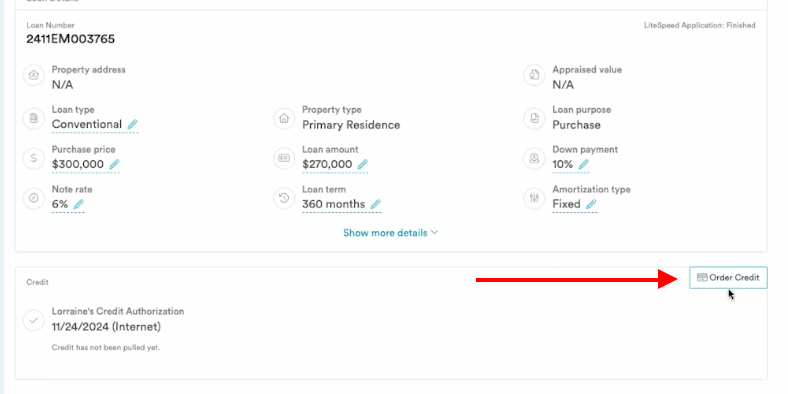Click pencil icon next to 360 months
The image size is (788, 394).
click(x=375, y=204)
